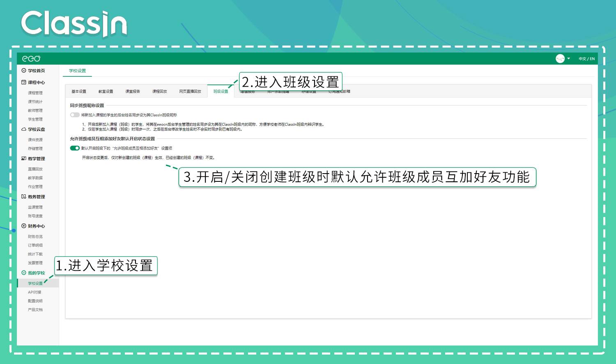Open the 课堂报告 tab

(133, 92)
